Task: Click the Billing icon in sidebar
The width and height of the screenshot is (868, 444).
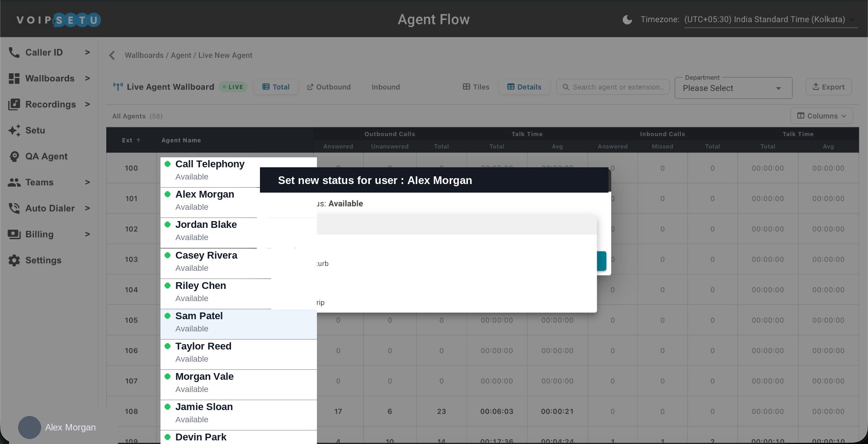Action: [14, 234]
